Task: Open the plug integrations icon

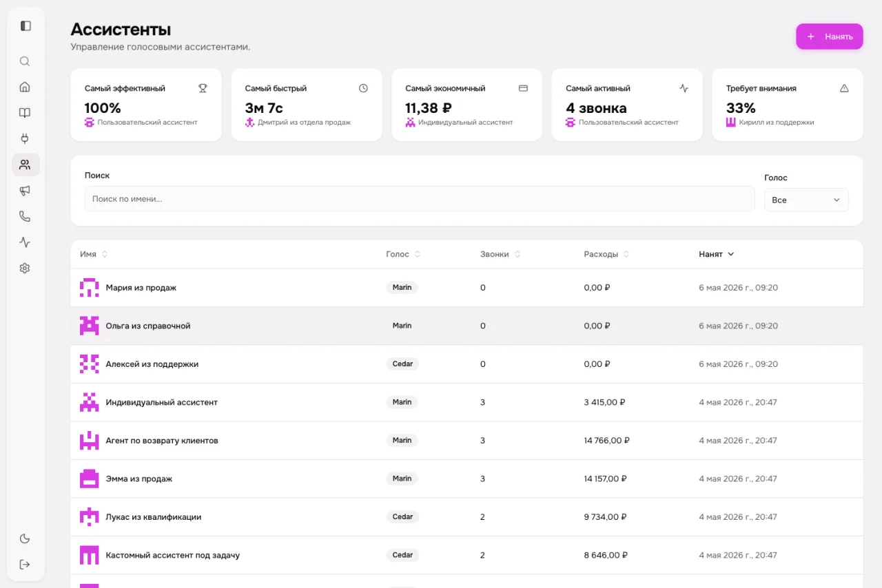Action: (25, 138)
